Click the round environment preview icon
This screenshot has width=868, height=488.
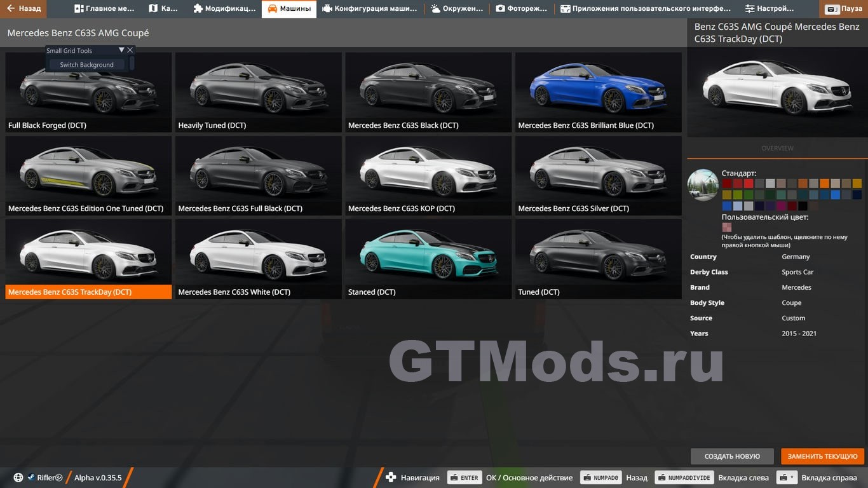pyautogui.click(x=703, y=185)
